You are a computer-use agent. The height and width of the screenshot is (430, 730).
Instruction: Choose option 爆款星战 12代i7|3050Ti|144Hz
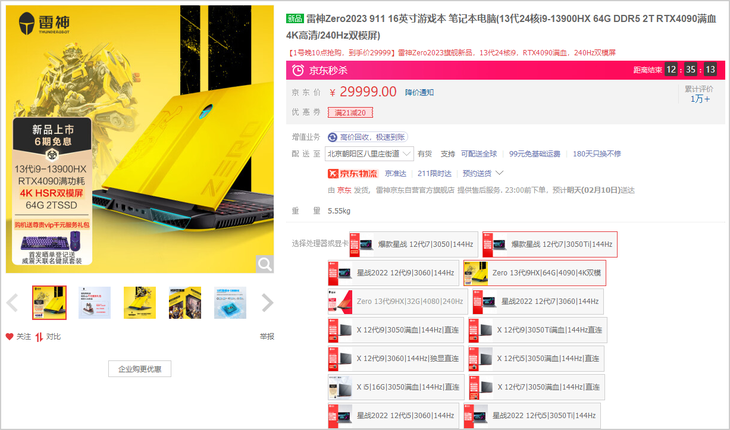tap(550, 244)
